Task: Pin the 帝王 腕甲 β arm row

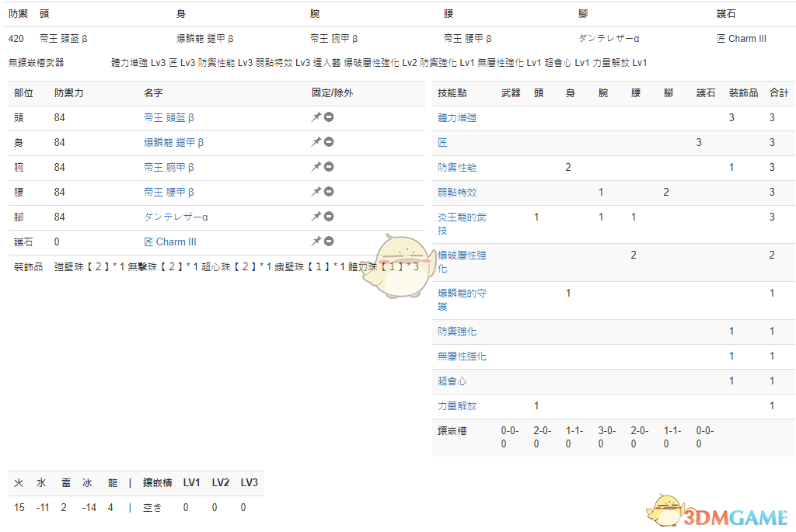Action: pos(316,167)
